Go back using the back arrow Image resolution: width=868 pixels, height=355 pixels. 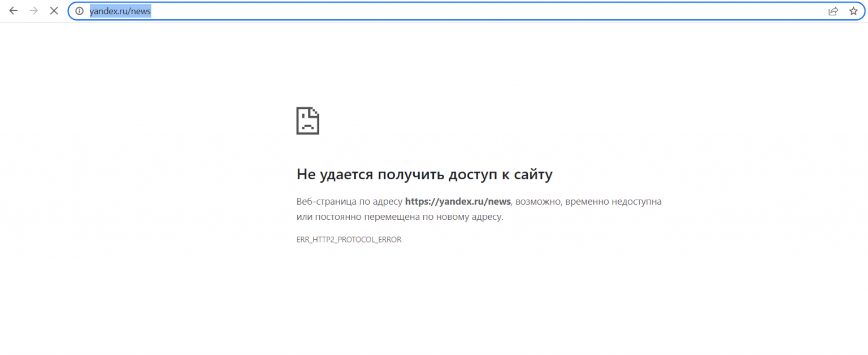pos(14,11)
